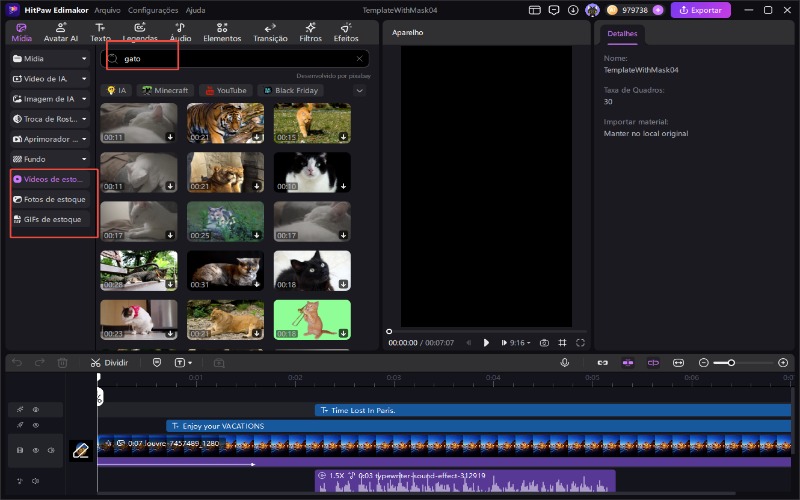The width and height of the screenshot is (800, 500).
Task: Add a marker with the shield marker icon
Action: (x=157, y=363)
